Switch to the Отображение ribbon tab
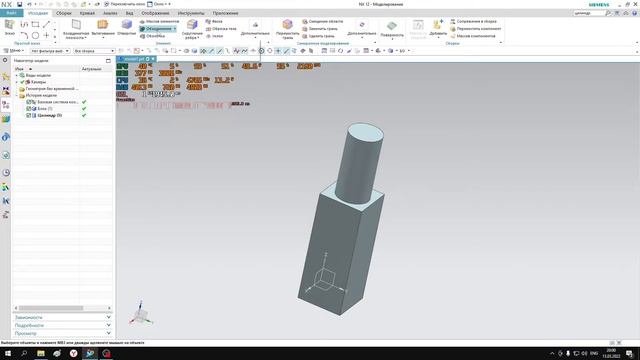The width and height of the screenshot is (640, 360). click(x=155, y=13)
